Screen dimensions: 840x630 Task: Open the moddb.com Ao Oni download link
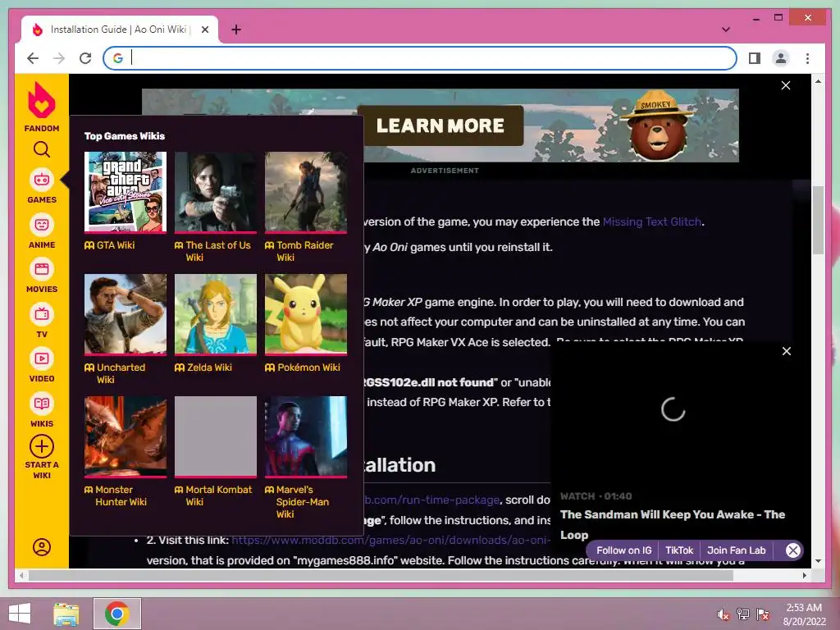point(390,540)
